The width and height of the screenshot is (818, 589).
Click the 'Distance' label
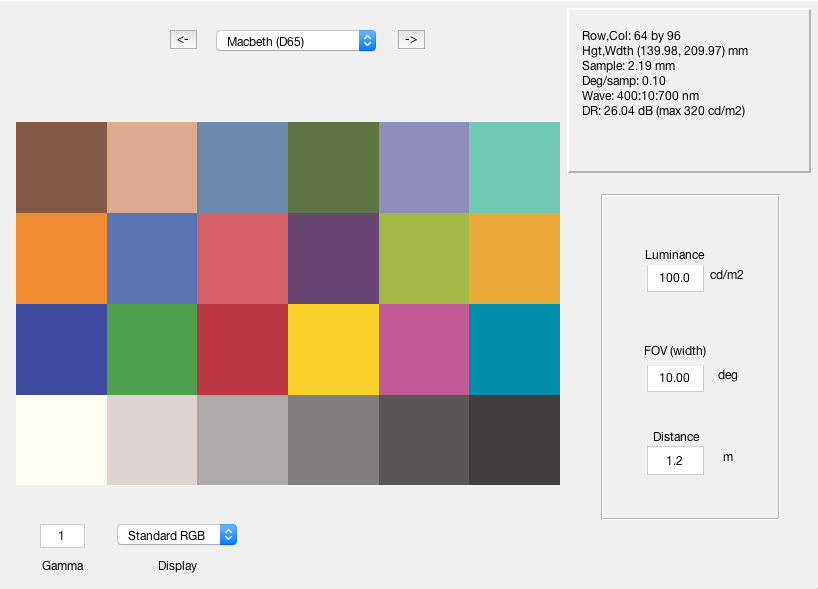coord(676,437)
